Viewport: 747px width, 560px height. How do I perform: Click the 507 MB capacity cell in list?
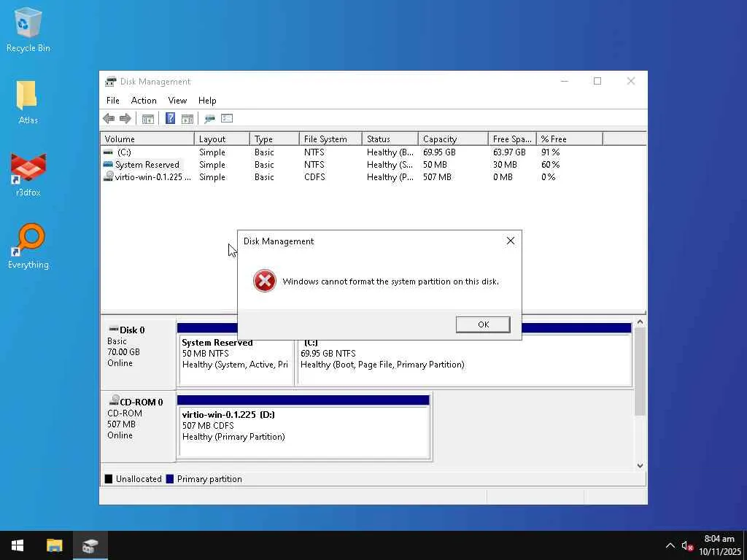coord(437,177)
